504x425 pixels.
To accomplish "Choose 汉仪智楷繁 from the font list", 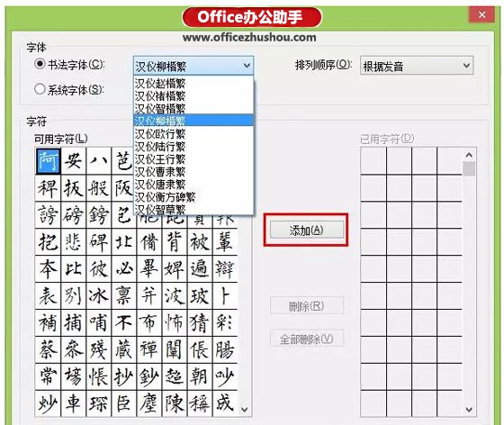I will click(193, 108).
